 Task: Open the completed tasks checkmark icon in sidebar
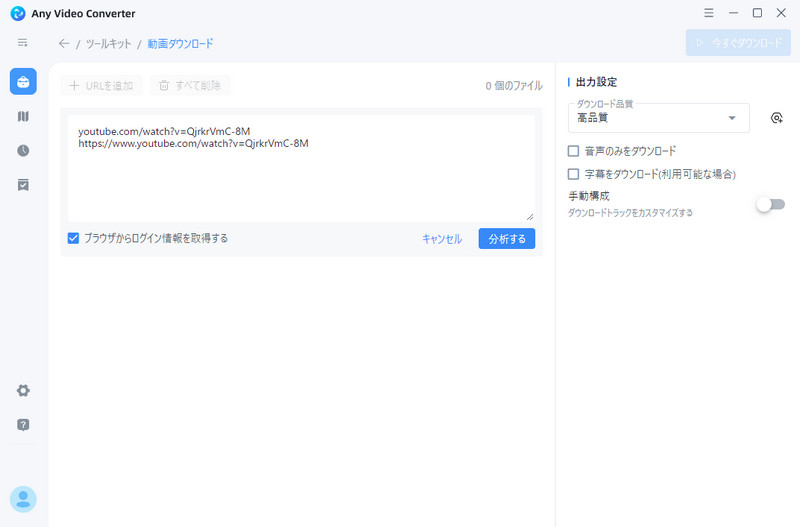pos(23,185)
